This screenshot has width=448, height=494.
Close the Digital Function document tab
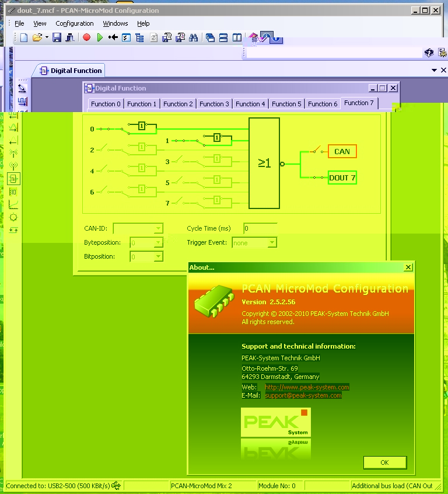pyautogui.click(x=443, y=70)
